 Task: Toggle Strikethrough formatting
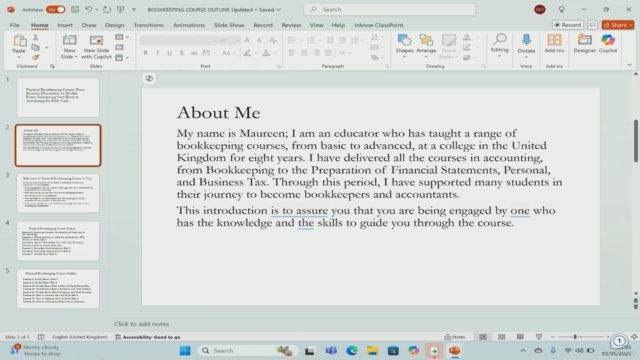(x=194, y=53)
